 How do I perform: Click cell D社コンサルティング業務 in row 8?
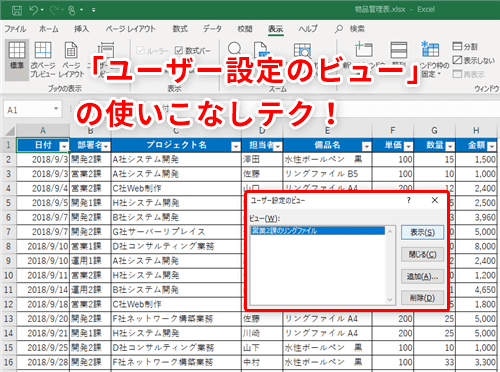tap(176, 246)
